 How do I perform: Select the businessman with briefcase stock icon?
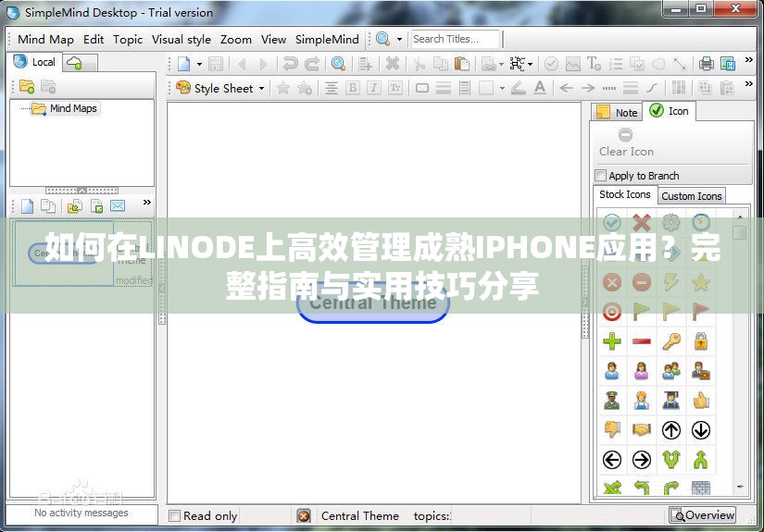(701, 371)
